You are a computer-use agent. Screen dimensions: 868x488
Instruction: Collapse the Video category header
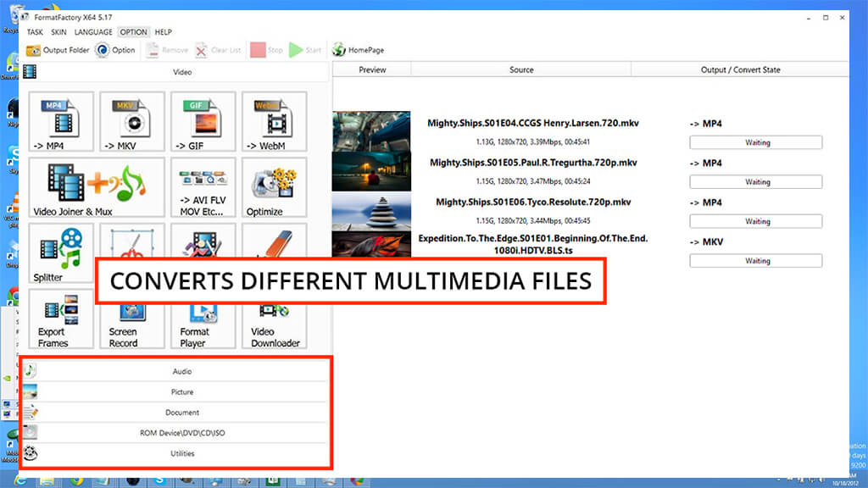click(x=175, y=72)
